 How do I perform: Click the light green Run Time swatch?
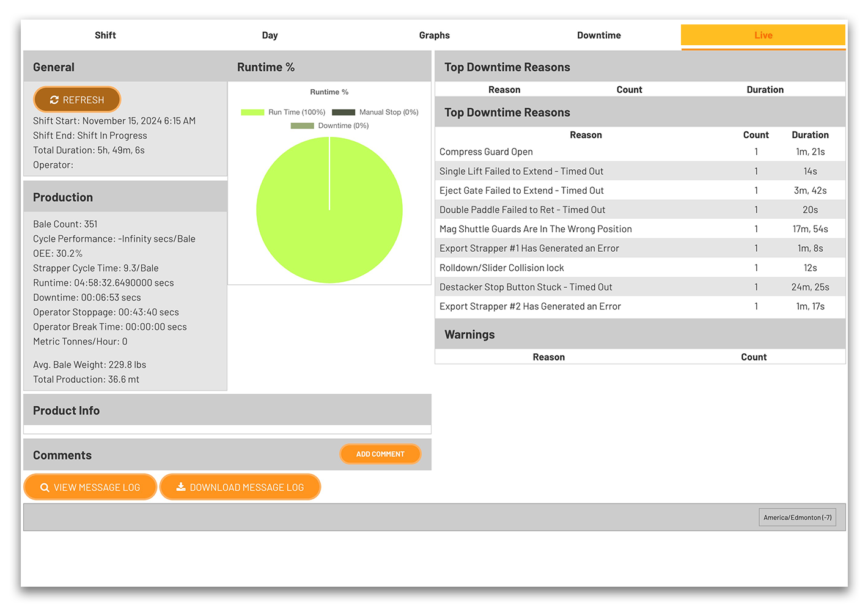pos(252,112)
